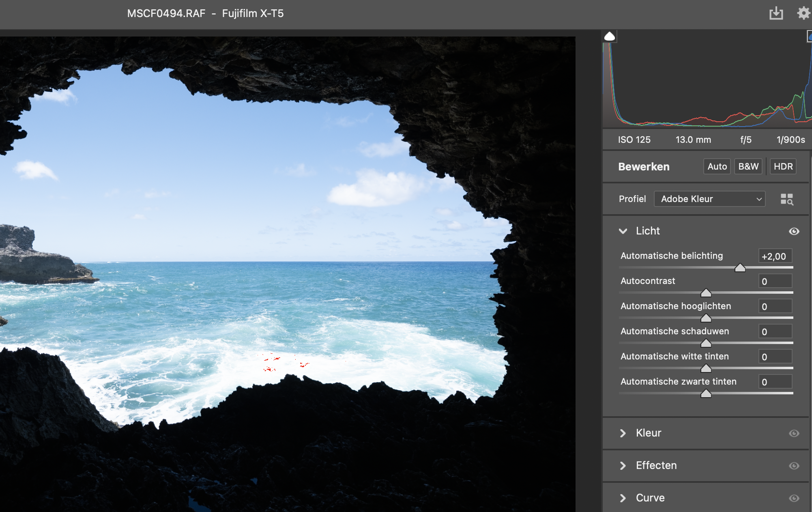
Task: Expand the Kleur panel
Action: point(623,433)
